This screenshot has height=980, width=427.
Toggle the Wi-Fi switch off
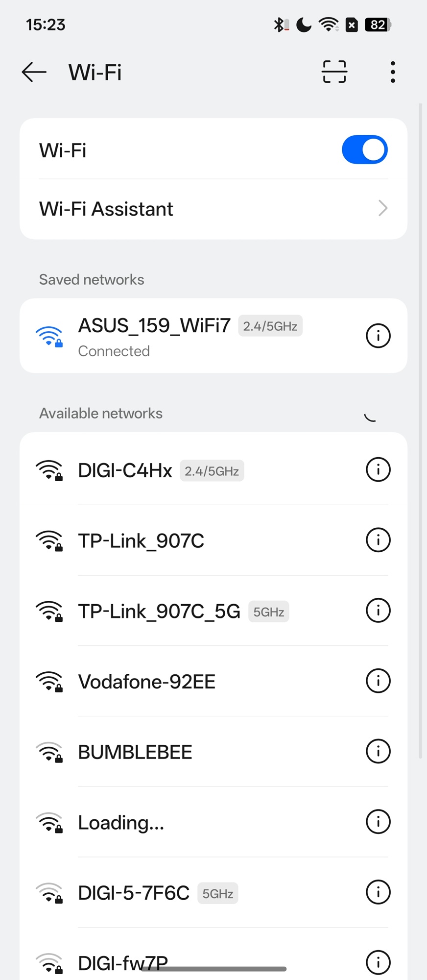[x=364, y=150]
